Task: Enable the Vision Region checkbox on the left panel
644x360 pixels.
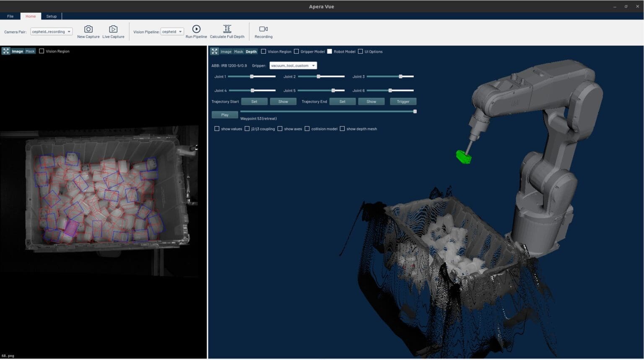Action: click(x=41, y=51)
